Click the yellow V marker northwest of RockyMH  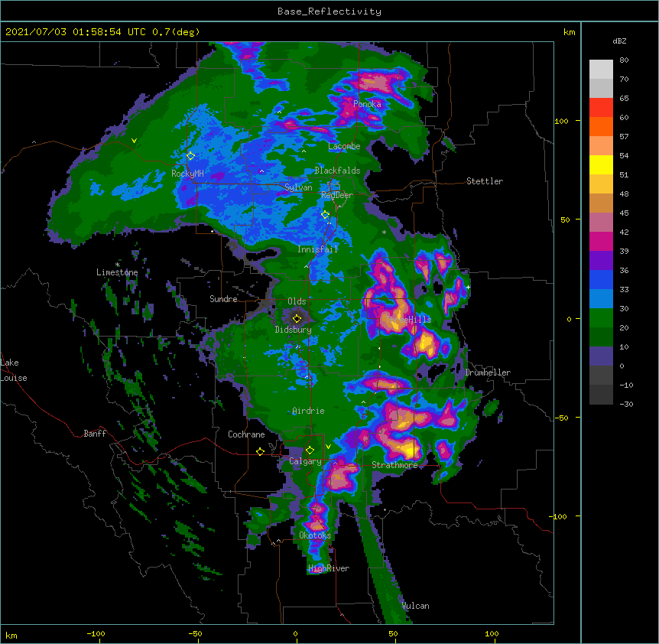tap(134, 141)
